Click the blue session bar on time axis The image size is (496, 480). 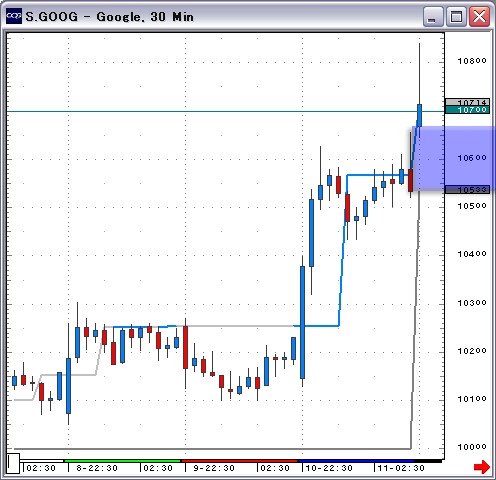(x=356, y=461)
